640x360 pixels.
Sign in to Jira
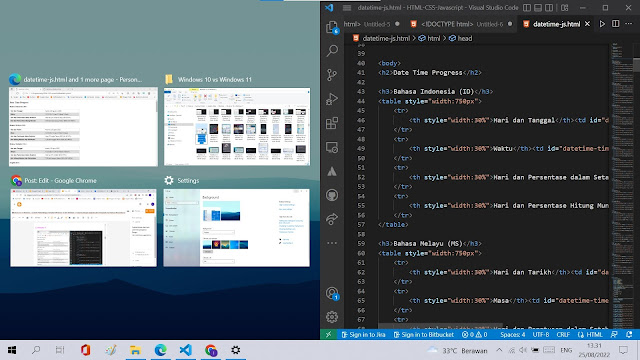tap(363, 334)
